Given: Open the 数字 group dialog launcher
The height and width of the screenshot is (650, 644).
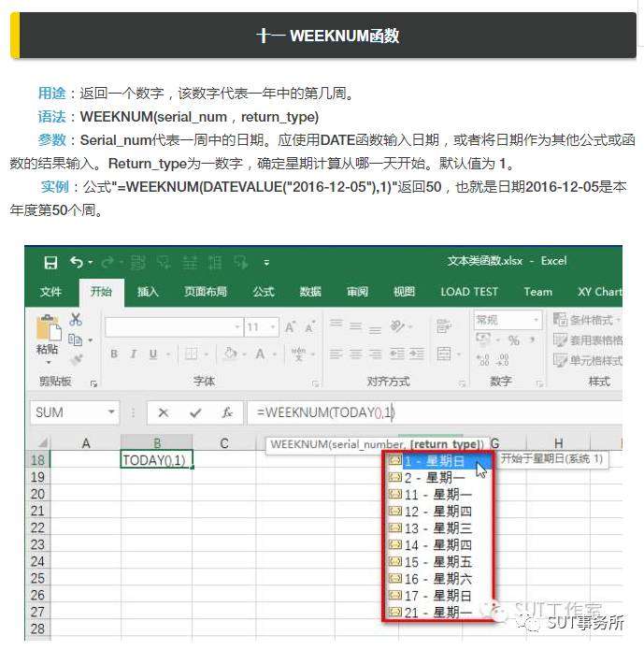Looking at the screenshot, I should point(539,383).
